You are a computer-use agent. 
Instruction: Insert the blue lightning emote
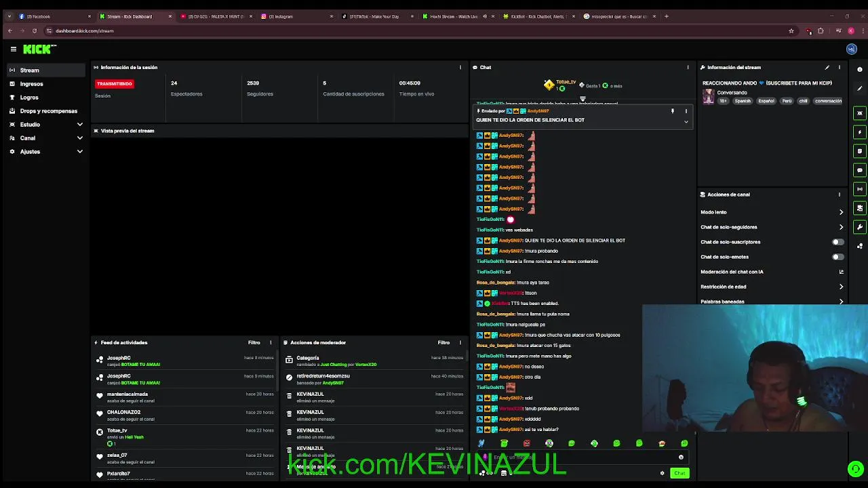click(x=481, y=443)
